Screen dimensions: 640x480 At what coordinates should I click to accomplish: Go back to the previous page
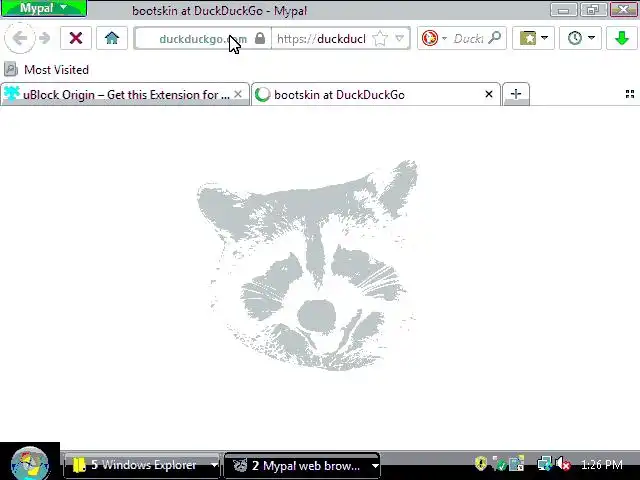(20, 38)
